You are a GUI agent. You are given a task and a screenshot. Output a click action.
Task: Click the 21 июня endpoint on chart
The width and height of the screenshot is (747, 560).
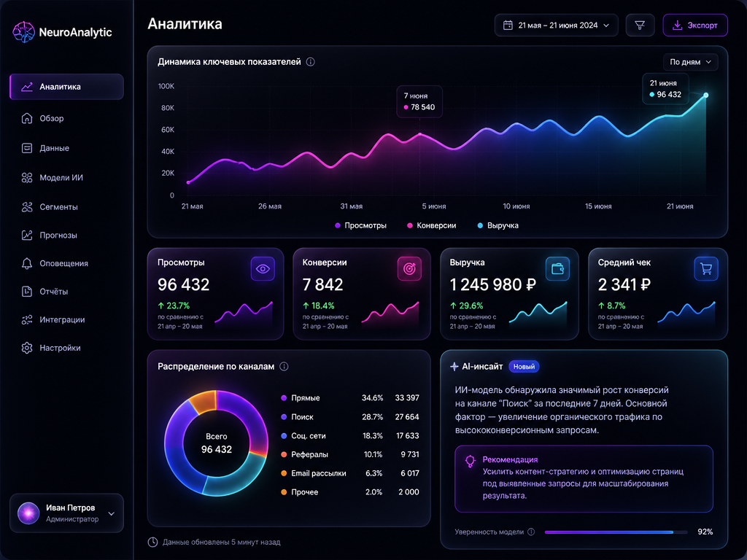coord(706,96)
